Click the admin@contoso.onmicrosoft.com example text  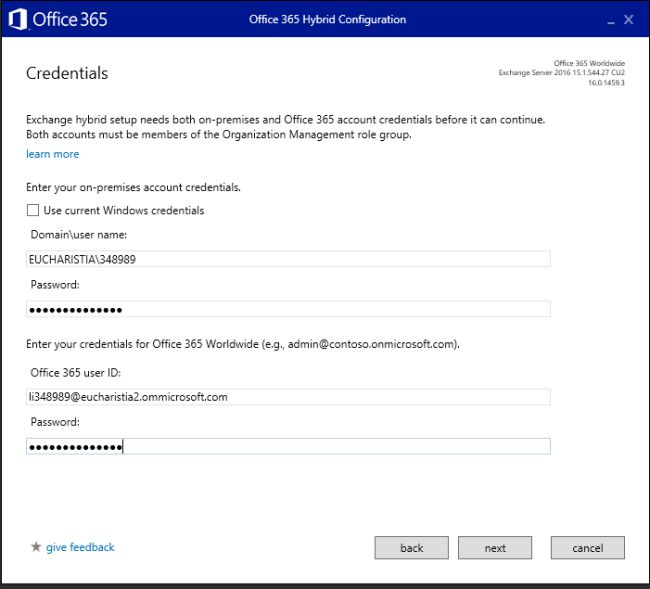tap(371, 344)
